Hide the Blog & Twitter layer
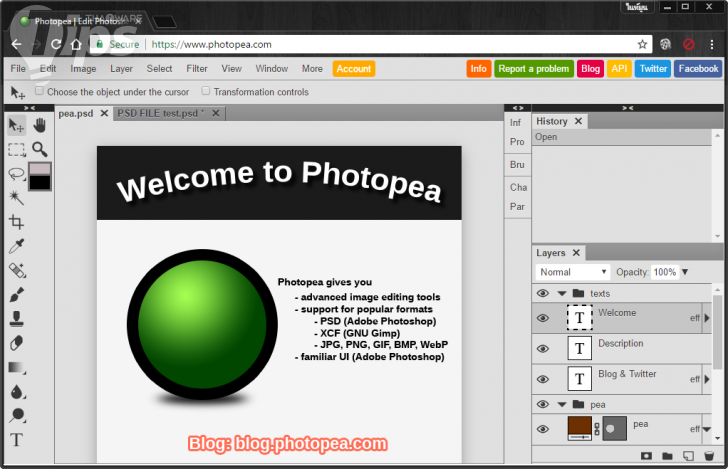The height and width of the screenshot is (469, 728). [543, 379]
